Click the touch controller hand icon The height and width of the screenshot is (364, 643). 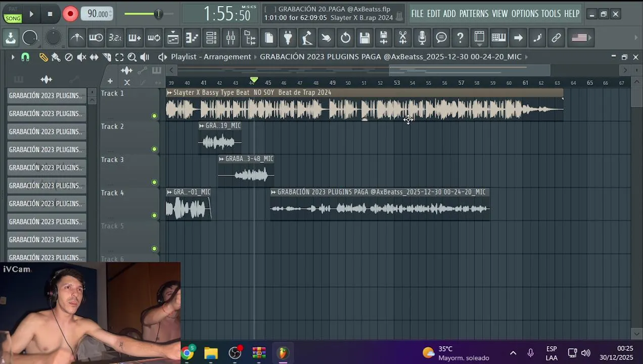[327, 37]
